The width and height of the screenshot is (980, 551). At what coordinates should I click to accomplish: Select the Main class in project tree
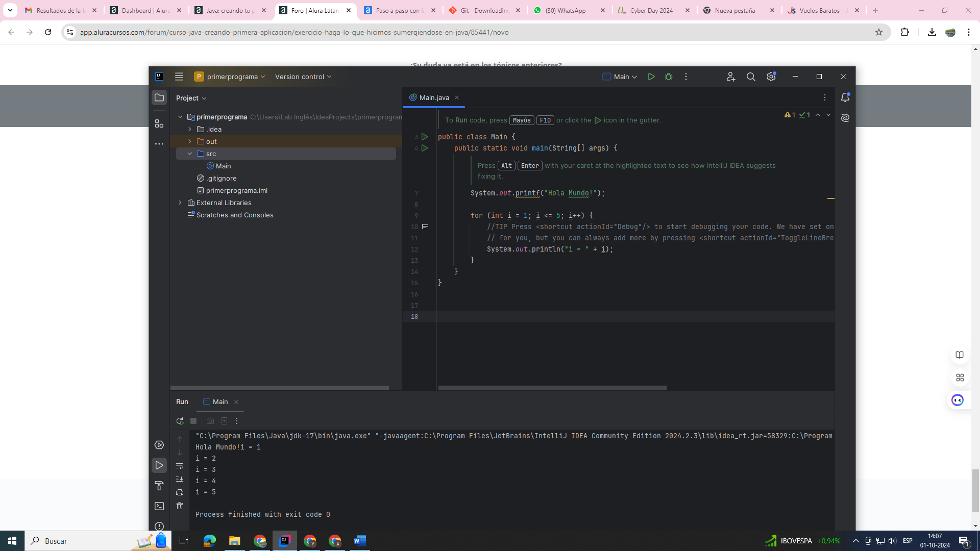click(x=218, y=166)
